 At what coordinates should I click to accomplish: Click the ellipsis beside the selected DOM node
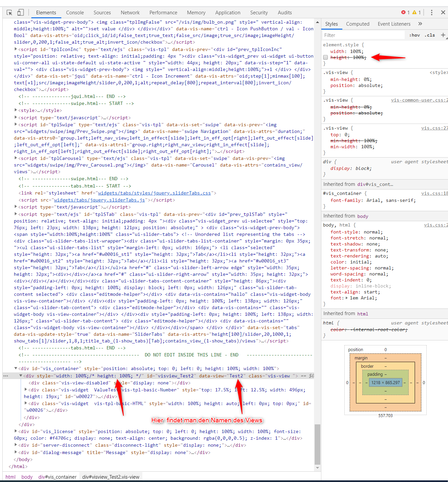[5, 376]
